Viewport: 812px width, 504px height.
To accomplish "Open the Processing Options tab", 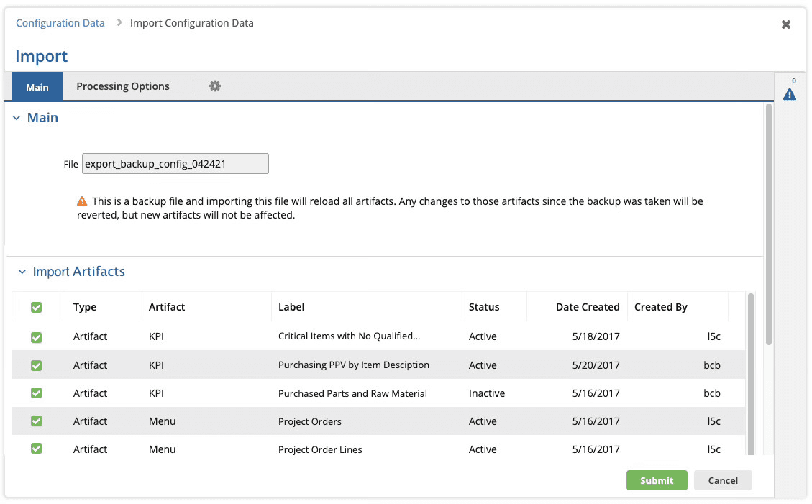I will tap(123, 86).
